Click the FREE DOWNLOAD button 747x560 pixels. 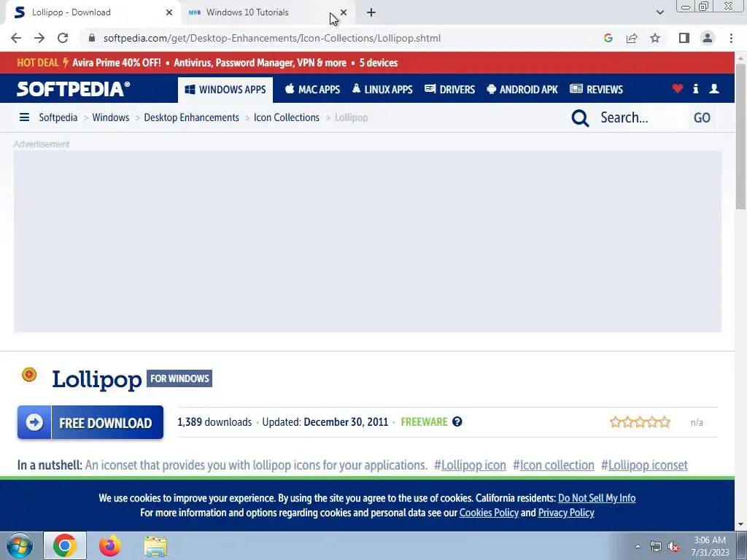[90, 422]
